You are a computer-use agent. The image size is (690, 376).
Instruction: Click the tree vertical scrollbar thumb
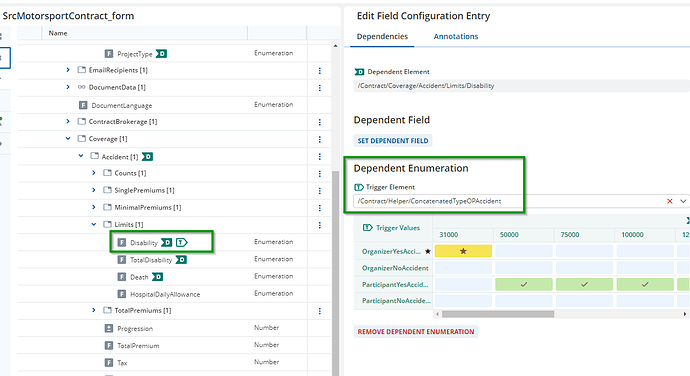tap(335, 273)
